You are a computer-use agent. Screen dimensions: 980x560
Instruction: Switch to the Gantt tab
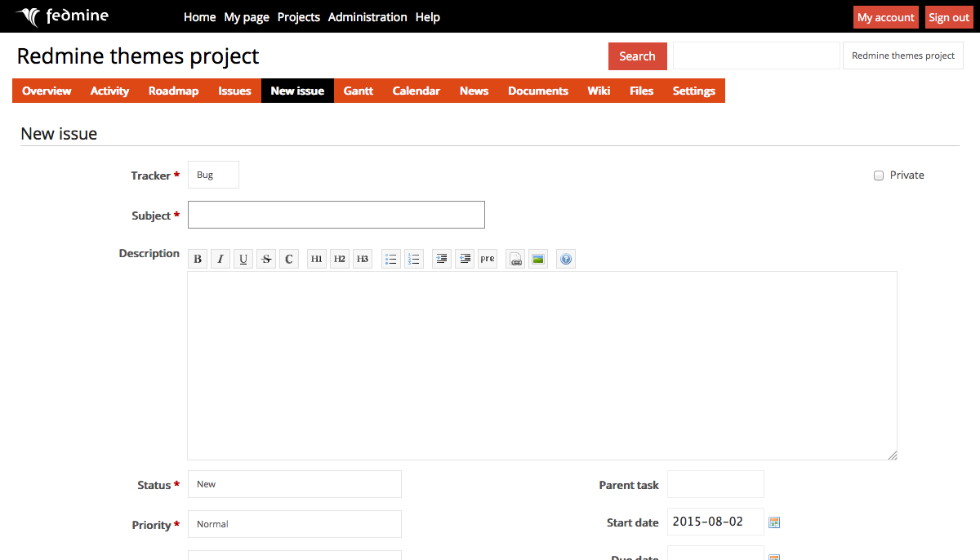point(359,91)
